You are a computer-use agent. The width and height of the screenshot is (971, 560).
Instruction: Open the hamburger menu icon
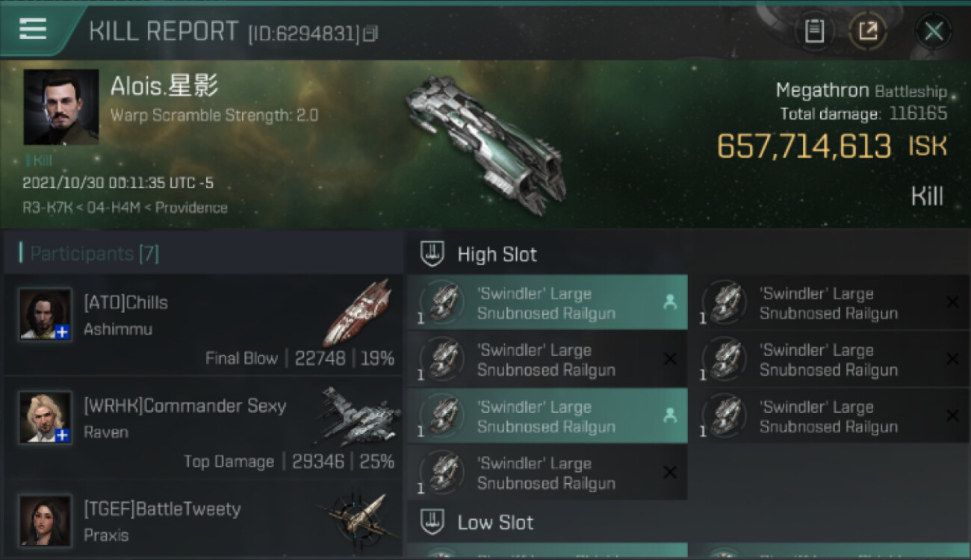tap(33, 28)
